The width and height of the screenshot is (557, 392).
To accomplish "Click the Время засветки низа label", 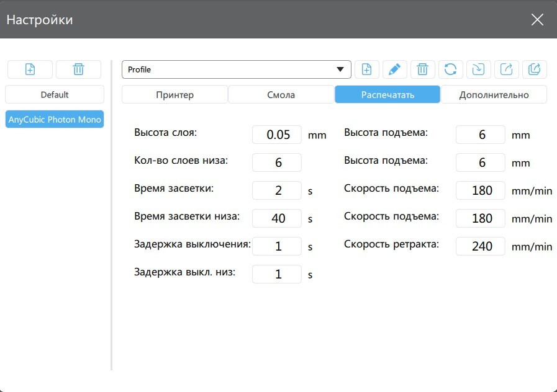I will click(187, 216).
